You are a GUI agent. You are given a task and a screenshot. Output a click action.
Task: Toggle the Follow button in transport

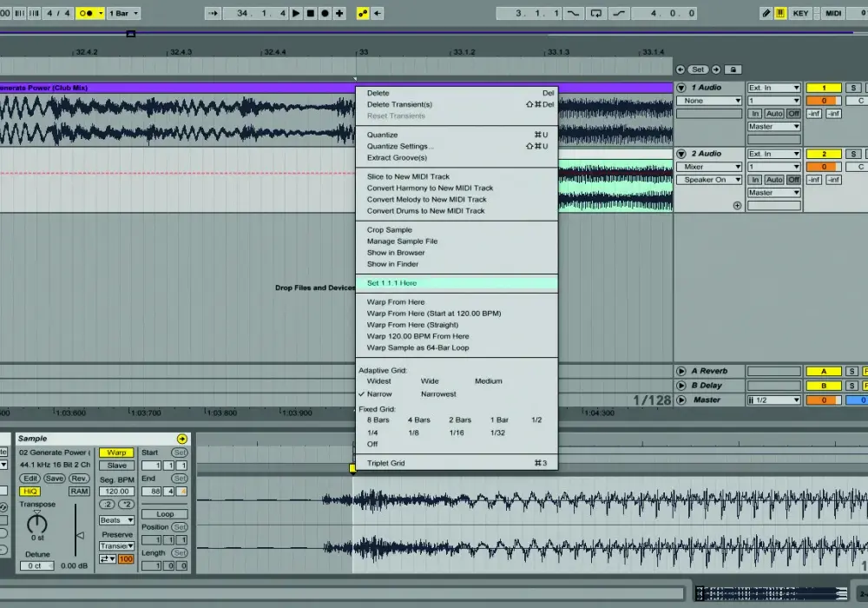pyautogui.click(x=214, y=13)
